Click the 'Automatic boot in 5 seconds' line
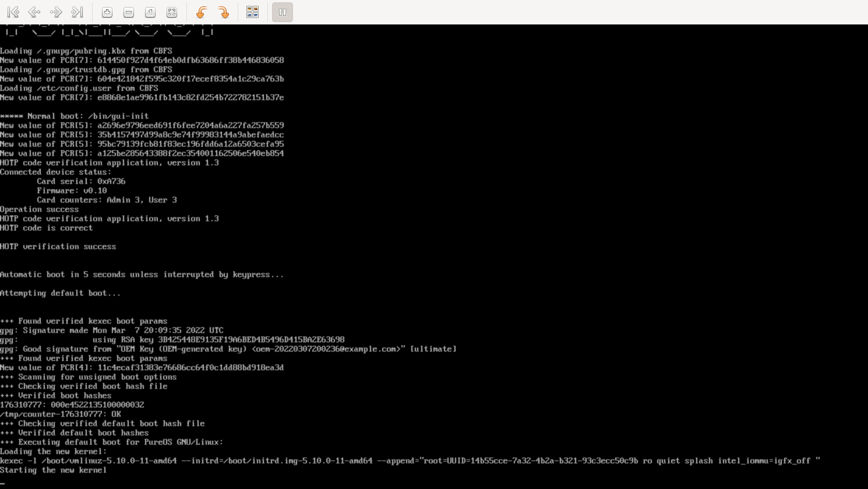This screenshot has width=868, height=489. pyautogui.click(x=142, y=275)
